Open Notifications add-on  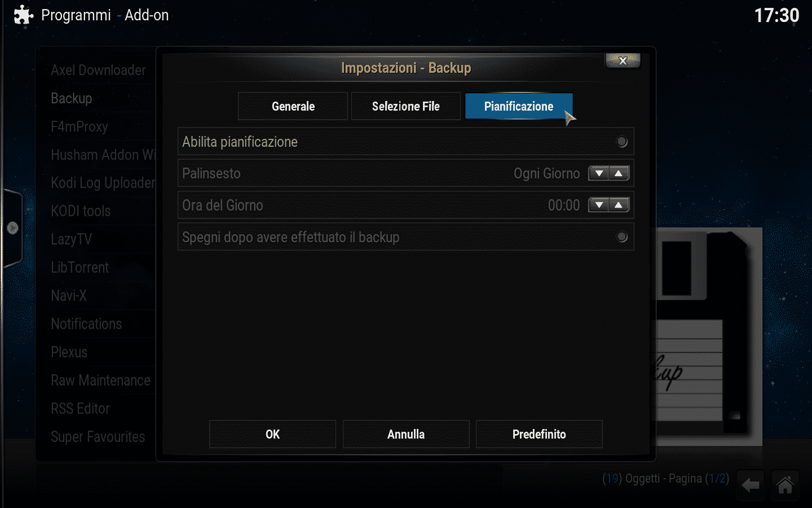[86, 324]
